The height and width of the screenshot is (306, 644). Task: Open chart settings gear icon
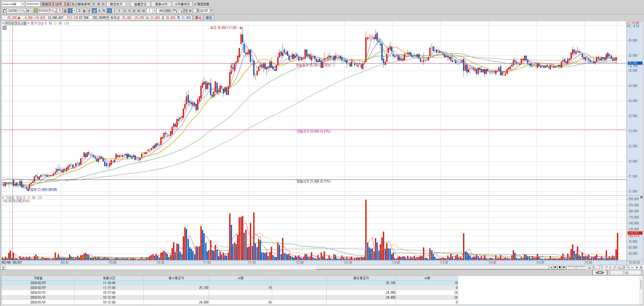[190, 11]
